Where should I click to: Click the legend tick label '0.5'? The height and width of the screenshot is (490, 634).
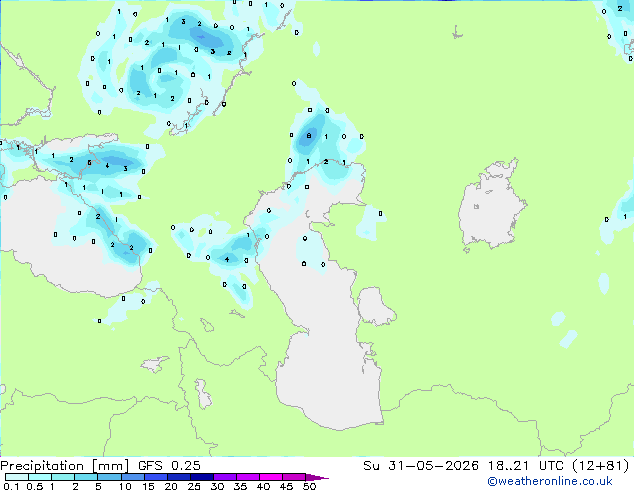pos(35,486)
